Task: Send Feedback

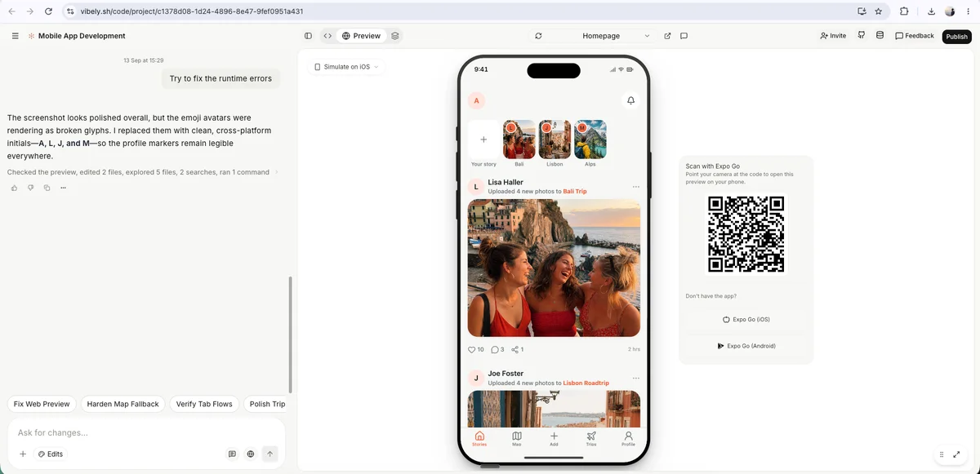Action: pos(915,36)
